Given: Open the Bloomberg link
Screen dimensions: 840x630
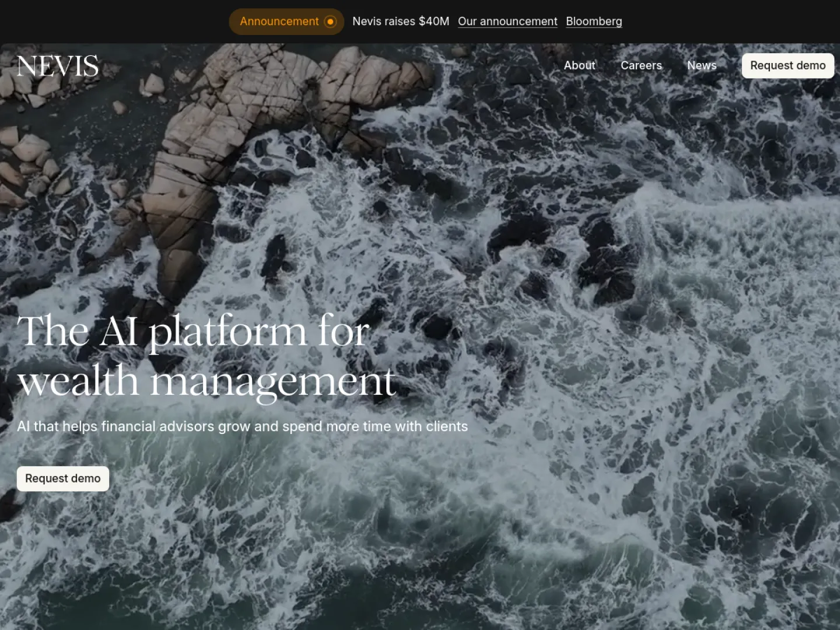Looking at the screenshot, I should click(594, 22).
